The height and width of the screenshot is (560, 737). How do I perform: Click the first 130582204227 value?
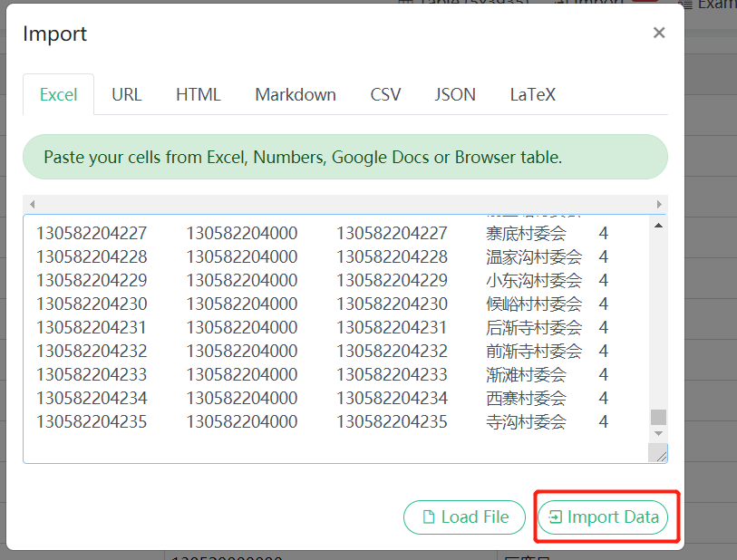92,234
